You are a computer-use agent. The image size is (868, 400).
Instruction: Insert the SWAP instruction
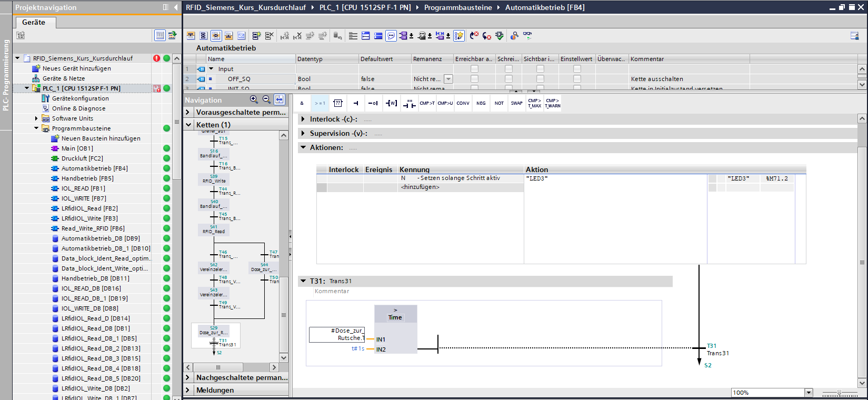pyautogui.click(x=516, y=103)
